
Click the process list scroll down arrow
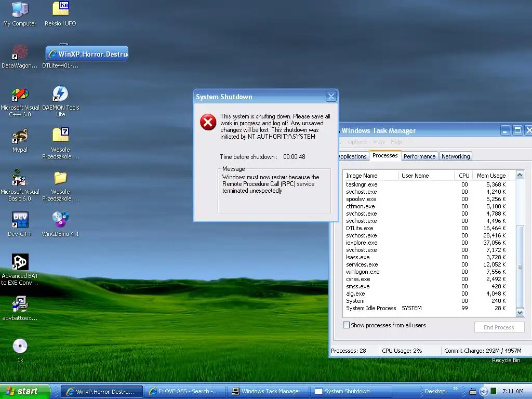tap(520, 312)
